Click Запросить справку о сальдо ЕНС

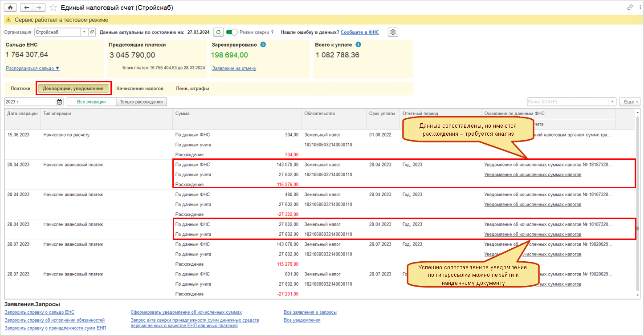[39, 312]
